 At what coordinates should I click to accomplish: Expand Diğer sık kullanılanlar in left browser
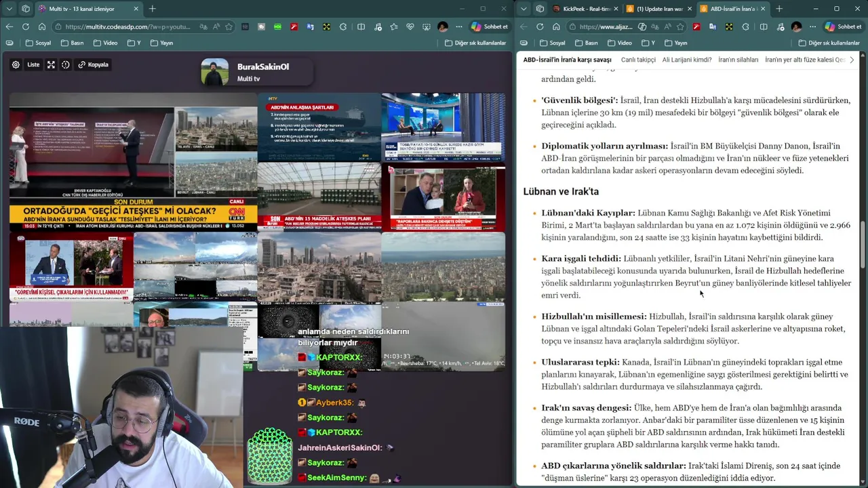pos(475,43)
